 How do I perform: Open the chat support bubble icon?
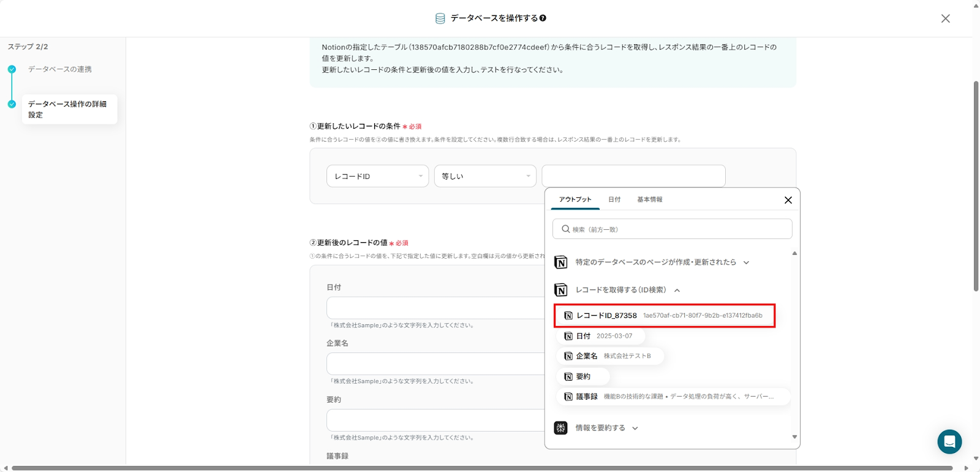coord(949,441)
